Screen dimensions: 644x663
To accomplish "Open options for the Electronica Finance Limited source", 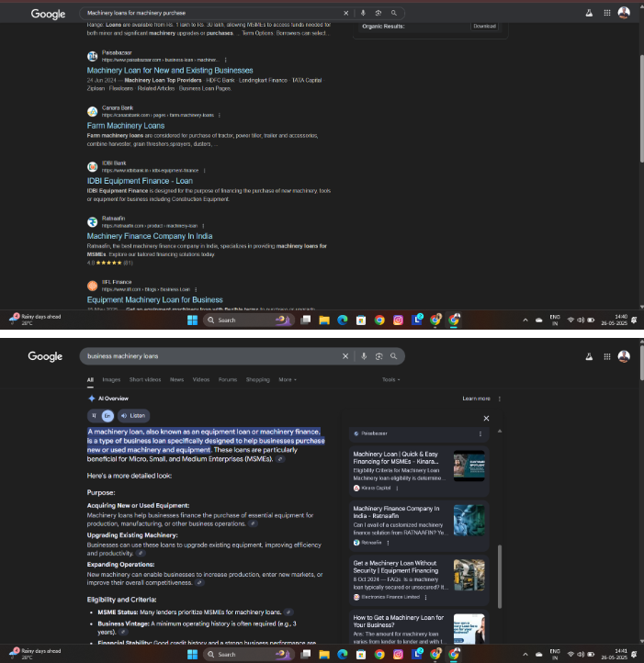I will [425, 597].
